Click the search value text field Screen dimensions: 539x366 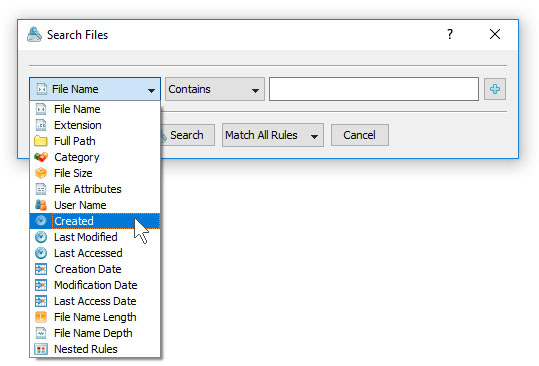[x=374, y=89]
